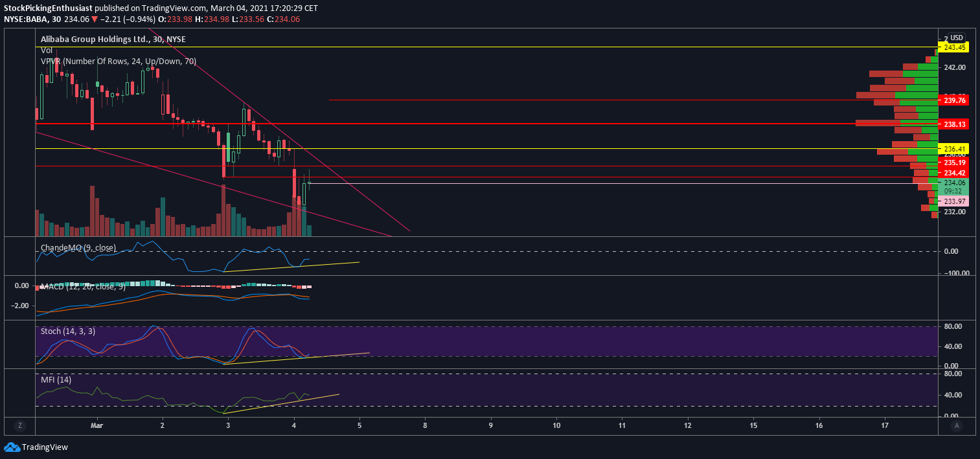
Task: Click the 234.42 red price label
Action: (x=955, y=173)
